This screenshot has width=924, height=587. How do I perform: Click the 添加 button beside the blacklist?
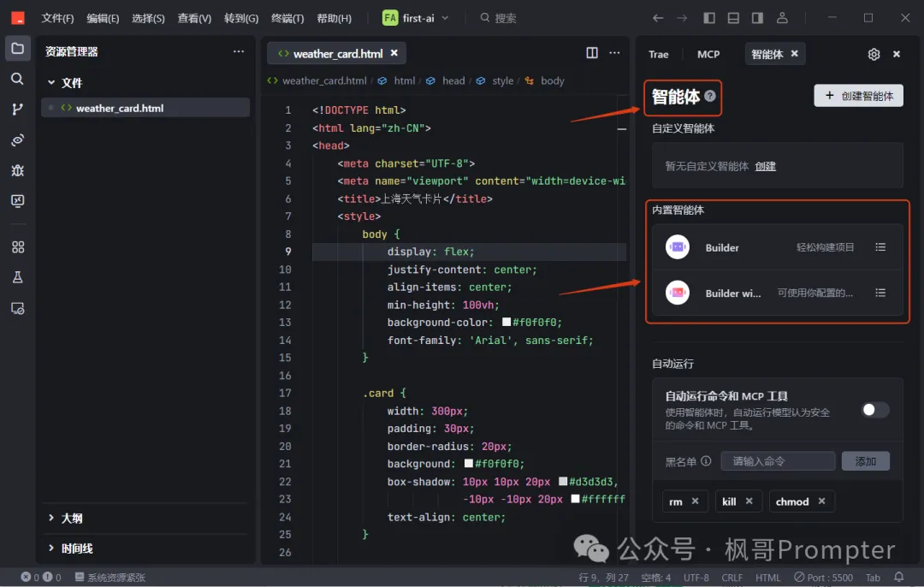[x=865, y=461]
